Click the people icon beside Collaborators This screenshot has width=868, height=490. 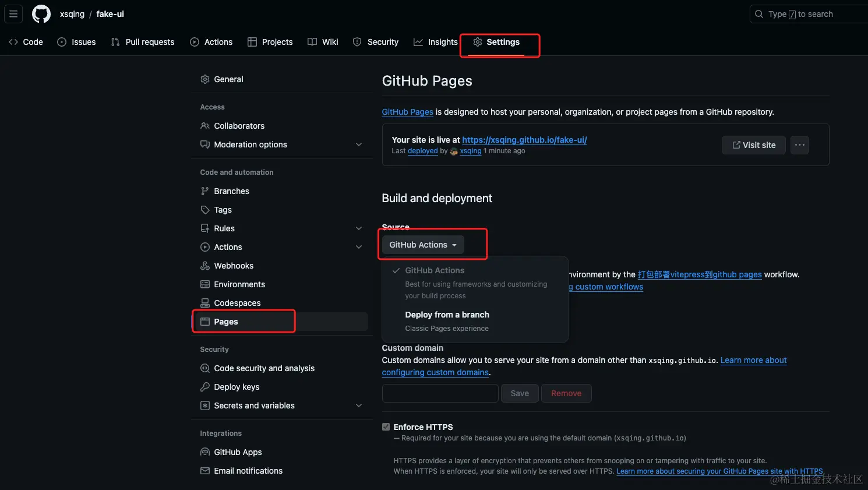pos(205,126)
